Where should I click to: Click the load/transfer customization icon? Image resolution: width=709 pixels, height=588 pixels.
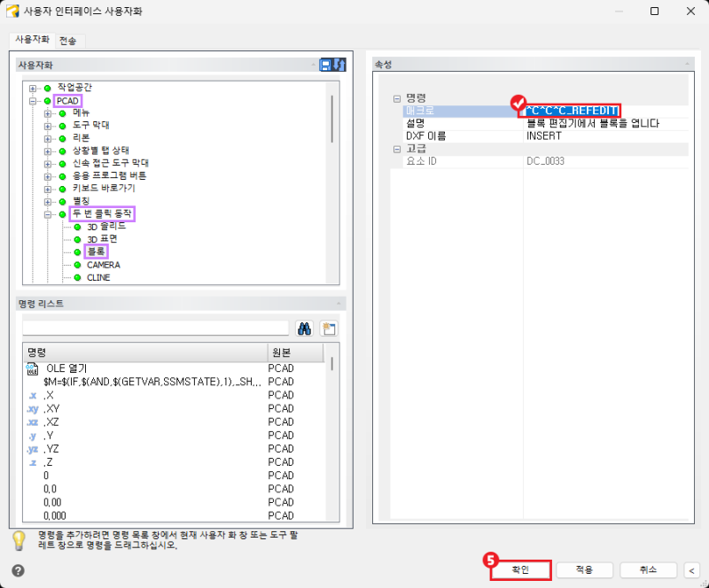point(339,65)
